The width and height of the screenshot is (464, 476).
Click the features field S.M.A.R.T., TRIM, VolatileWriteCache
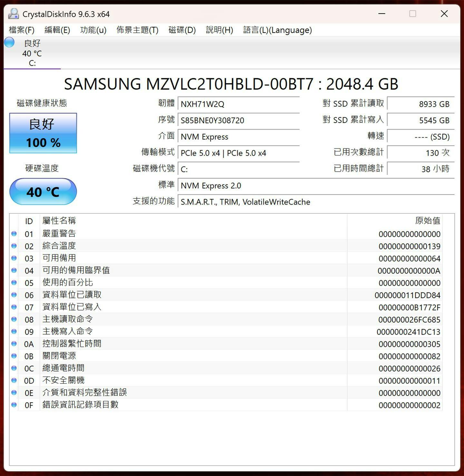(316, 202)
